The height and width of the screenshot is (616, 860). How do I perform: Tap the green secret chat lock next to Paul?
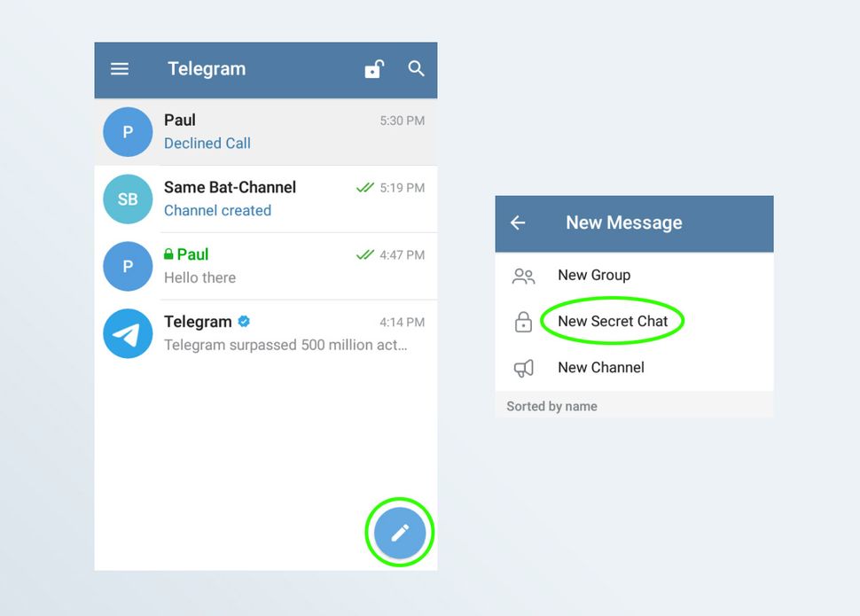point(169,253)
